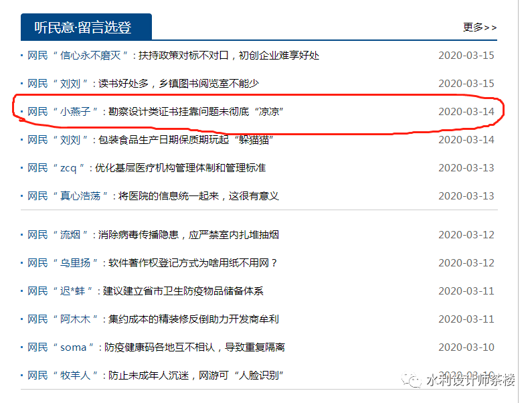Viewport: 532px width, 403px height.
Task: Open the 乡镇图书阅览室 message by 刘刘
Action: [x=143, y=84]
